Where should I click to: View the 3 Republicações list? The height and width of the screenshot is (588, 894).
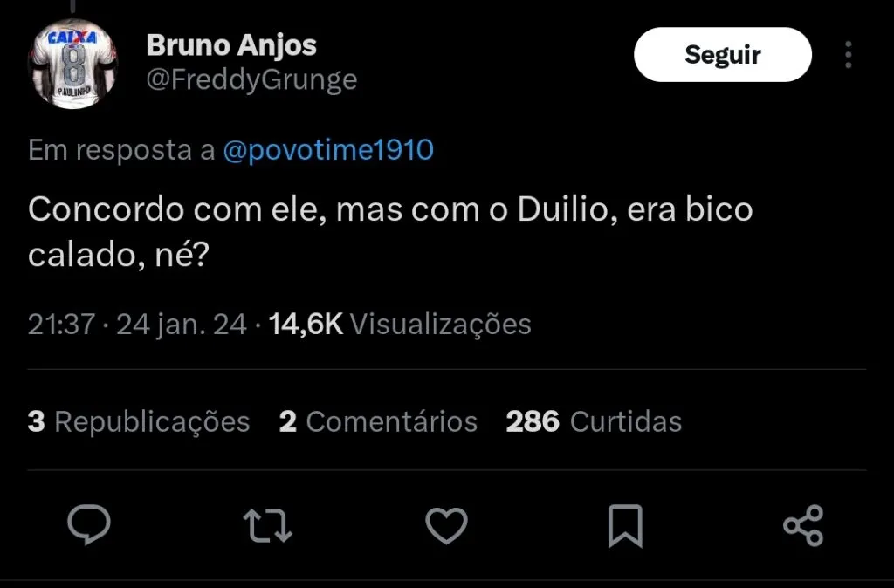[x=139, y=422]
